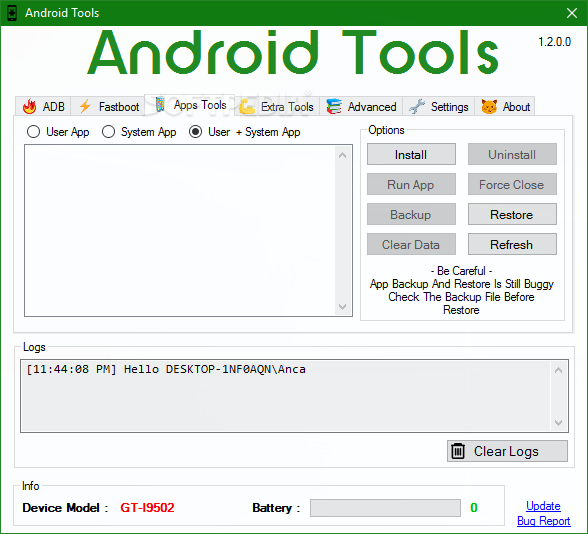Click the About cat face icon
Screen dimensions: 588x534
click(489, 106)
